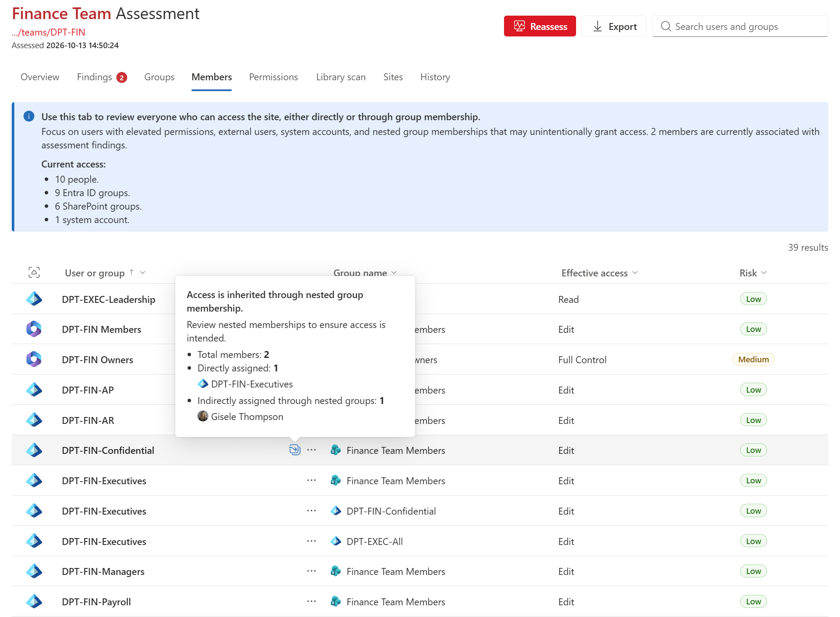View the History tab

[x=435, y=77]
